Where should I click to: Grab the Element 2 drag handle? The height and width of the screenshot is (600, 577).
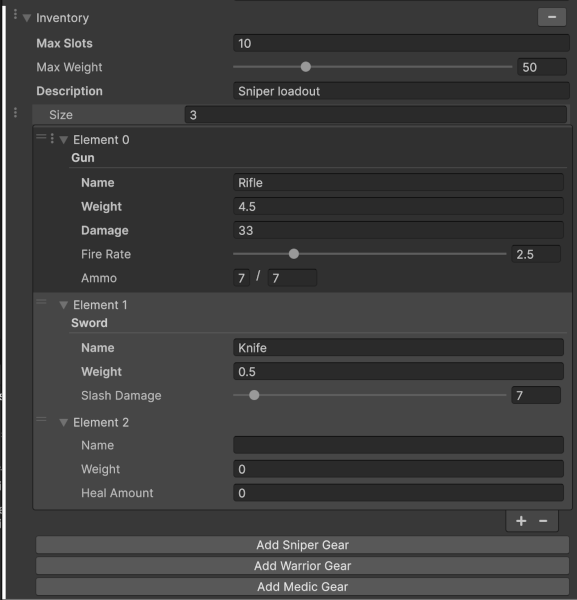coord(41,419)
